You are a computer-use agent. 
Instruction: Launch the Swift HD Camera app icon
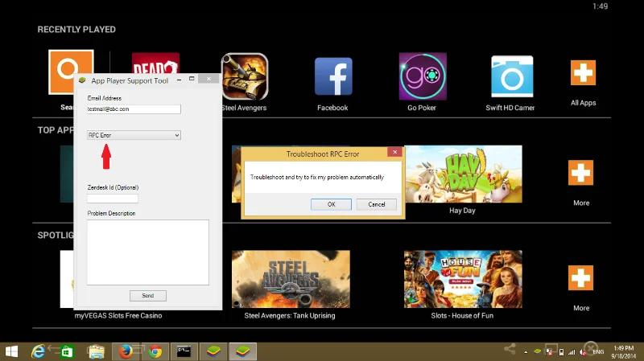[512, 76]
